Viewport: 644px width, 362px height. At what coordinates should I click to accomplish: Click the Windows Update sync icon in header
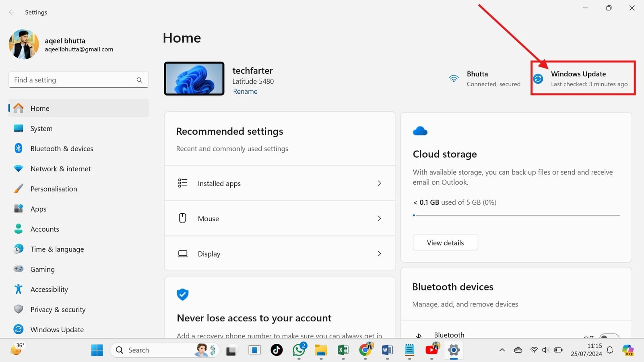[x=538, y=79]
